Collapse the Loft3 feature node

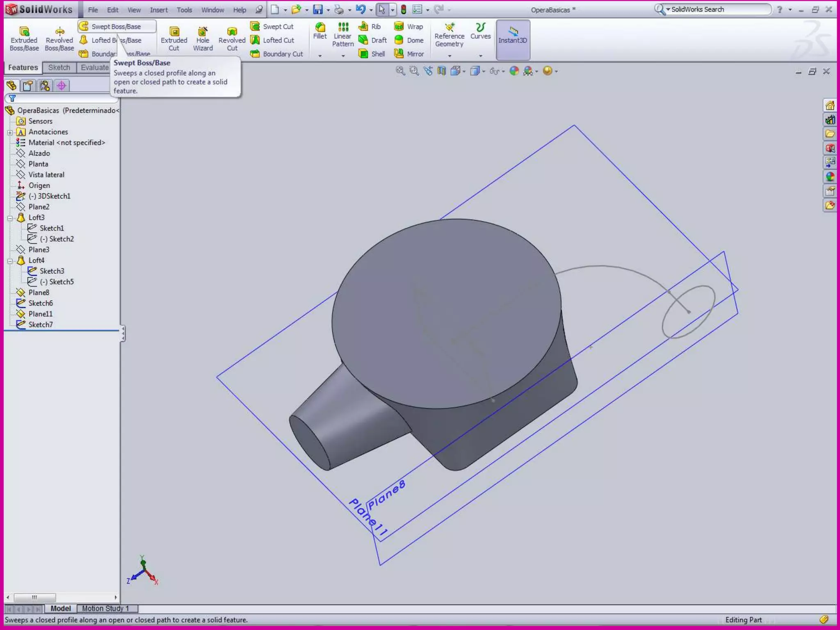10,218
